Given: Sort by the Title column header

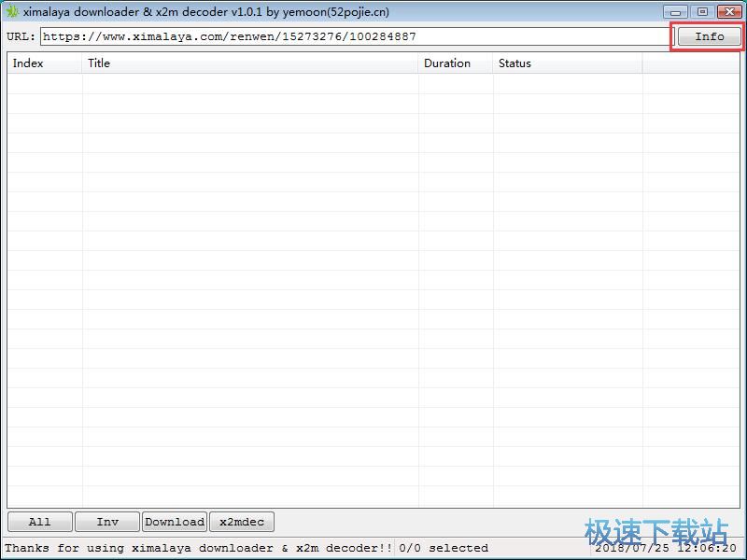Looking at the screenshot, I should click(250, 63).
